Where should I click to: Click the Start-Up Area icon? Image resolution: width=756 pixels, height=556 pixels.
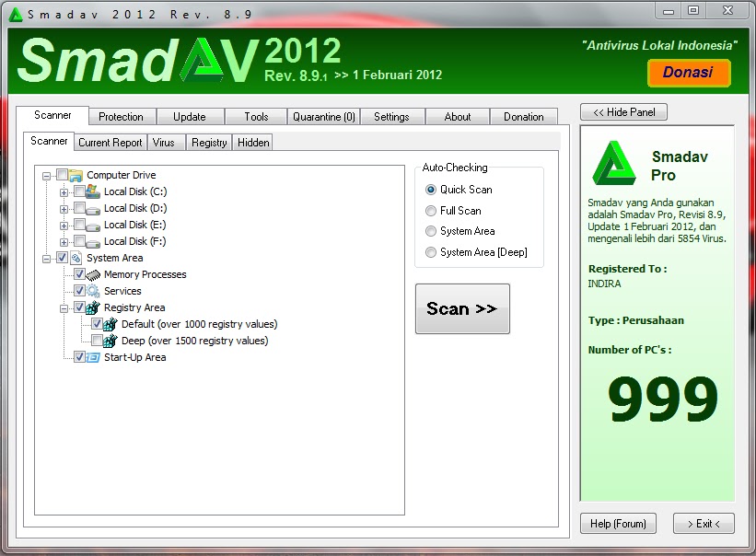click(x=94, y=357)
